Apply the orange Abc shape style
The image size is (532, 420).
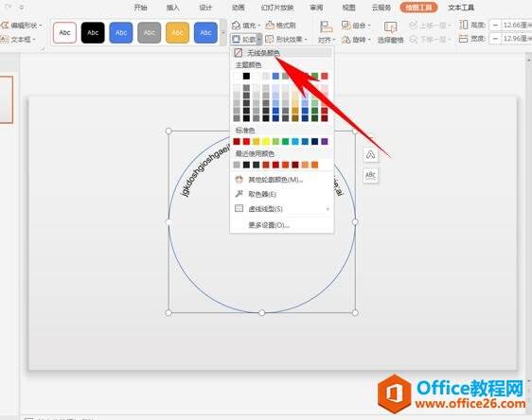(x=177, y=32)
